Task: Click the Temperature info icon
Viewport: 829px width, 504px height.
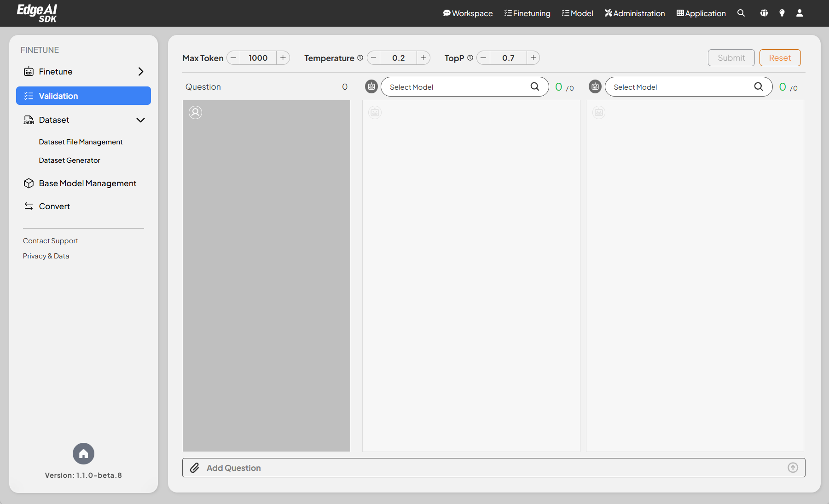Action: tap(360, 58)
